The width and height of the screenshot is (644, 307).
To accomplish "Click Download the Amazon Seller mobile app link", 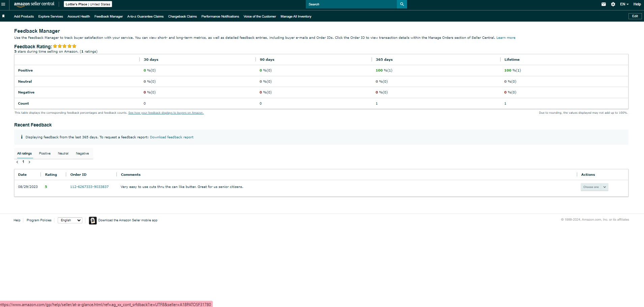I will (128, 220).
